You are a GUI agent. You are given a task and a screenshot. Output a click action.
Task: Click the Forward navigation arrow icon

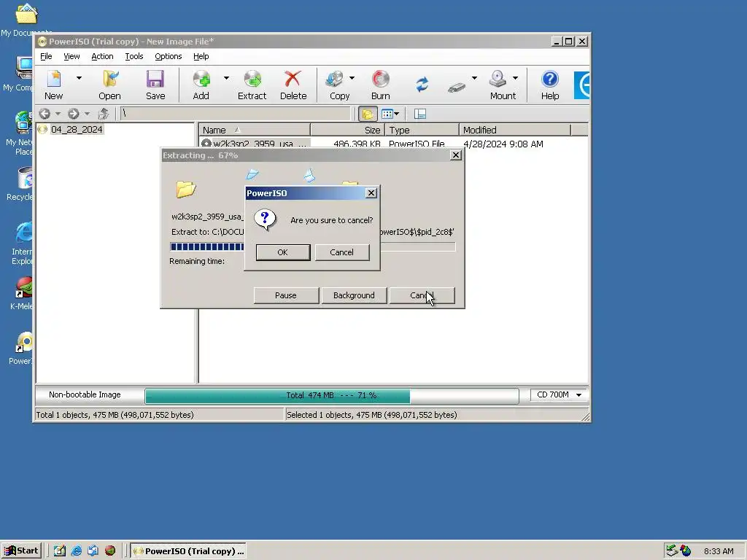click(74, 114)
